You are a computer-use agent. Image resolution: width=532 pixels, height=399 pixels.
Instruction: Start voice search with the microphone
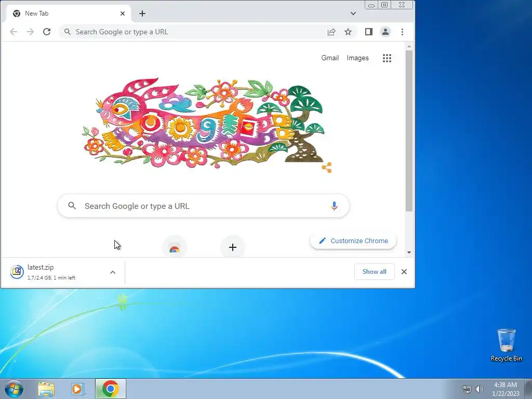tap(334, 206)
